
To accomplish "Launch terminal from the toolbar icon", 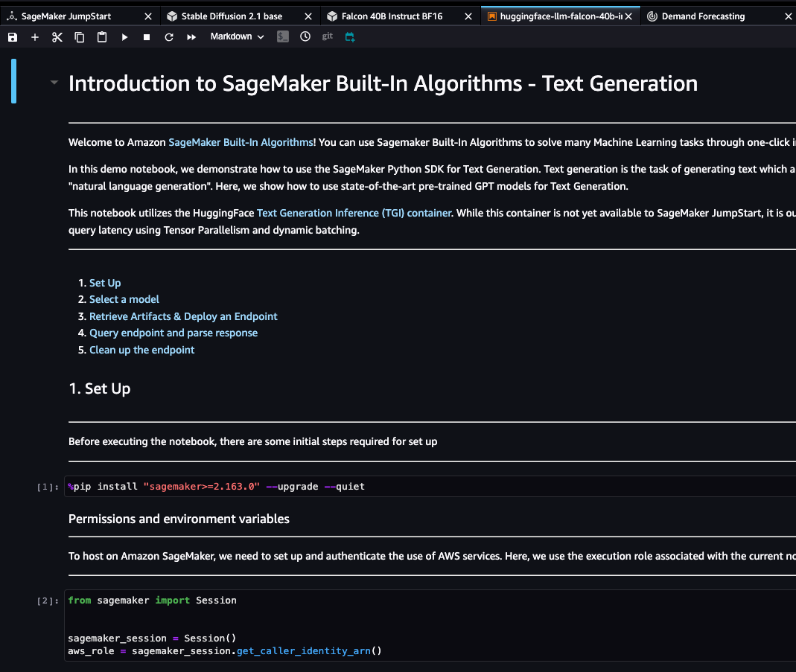I will click(283, 36).
